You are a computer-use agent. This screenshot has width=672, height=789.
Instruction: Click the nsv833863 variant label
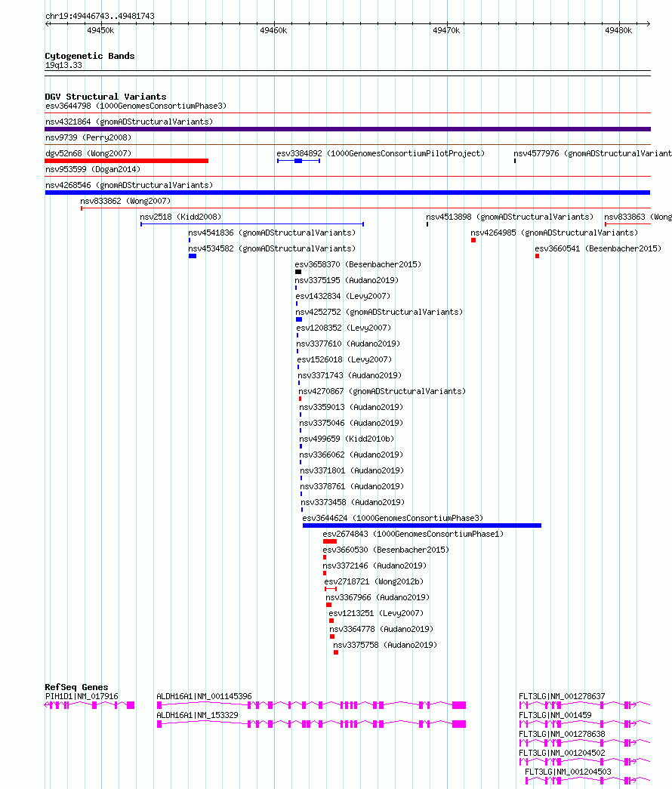point(638,217)
